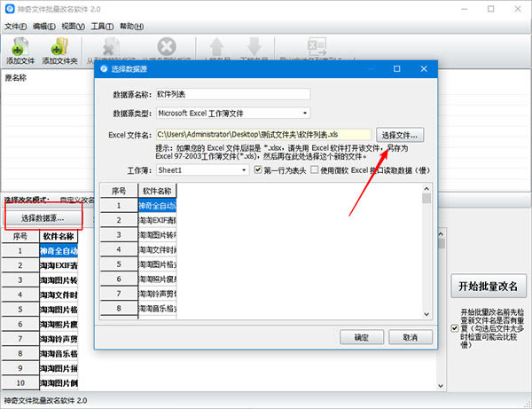Click the 数据源名称 text field
532x409 pixels.
232,94
